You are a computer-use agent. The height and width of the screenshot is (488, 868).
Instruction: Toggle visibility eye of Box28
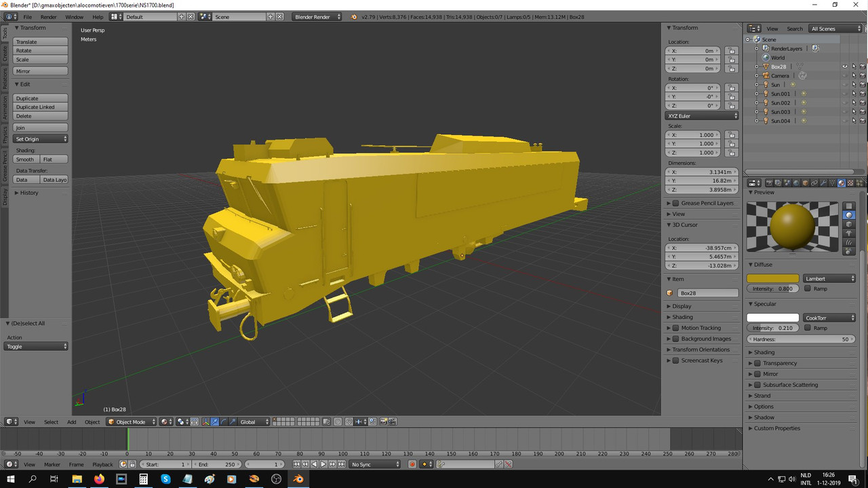coord(845,67)
